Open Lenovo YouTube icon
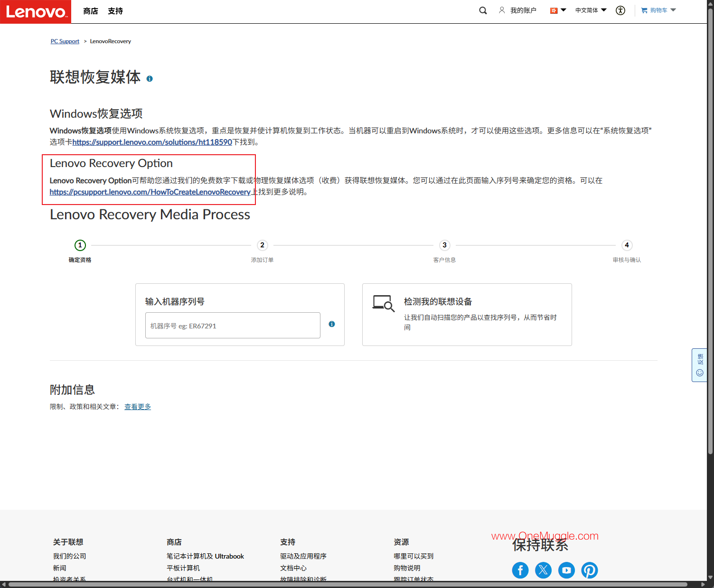714x588 pixels. pyautogui.click(x=566, y=570)
